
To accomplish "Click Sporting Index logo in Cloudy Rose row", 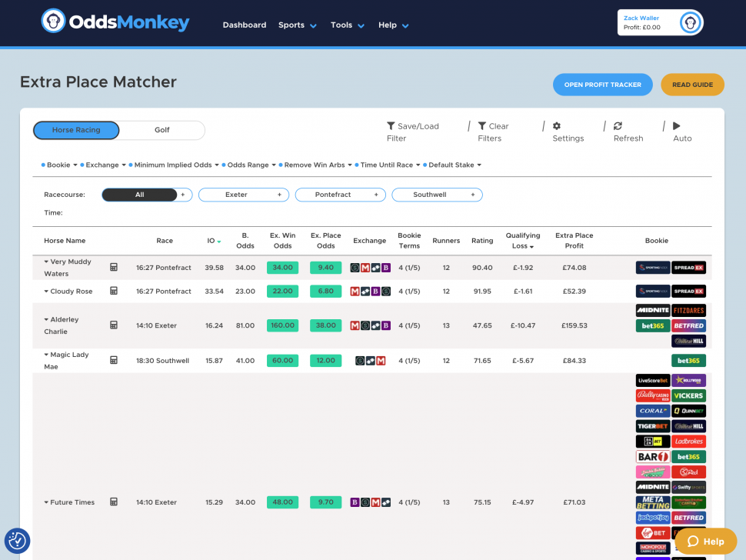I will click(653, 292).
